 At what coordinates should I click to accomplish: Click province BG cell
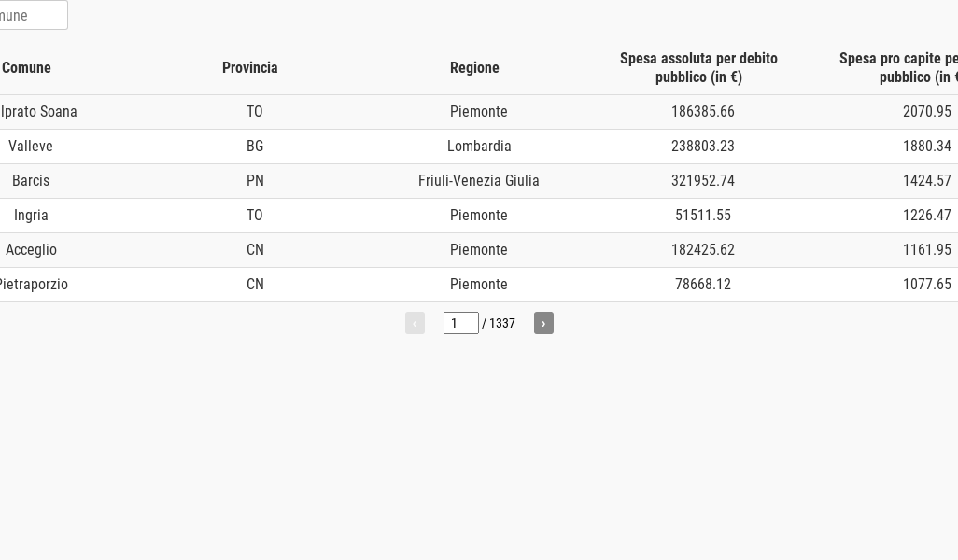[255, 147]
